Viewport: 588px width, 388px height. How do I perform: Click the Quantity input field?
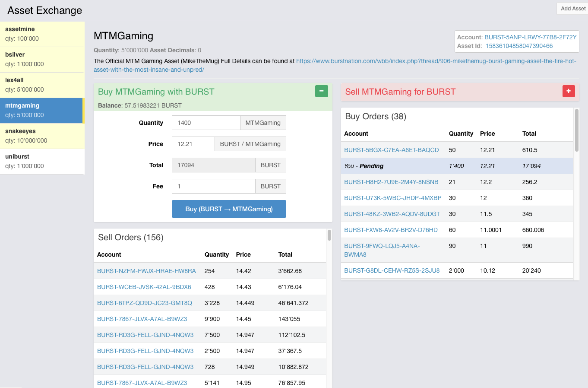(206, 123)
